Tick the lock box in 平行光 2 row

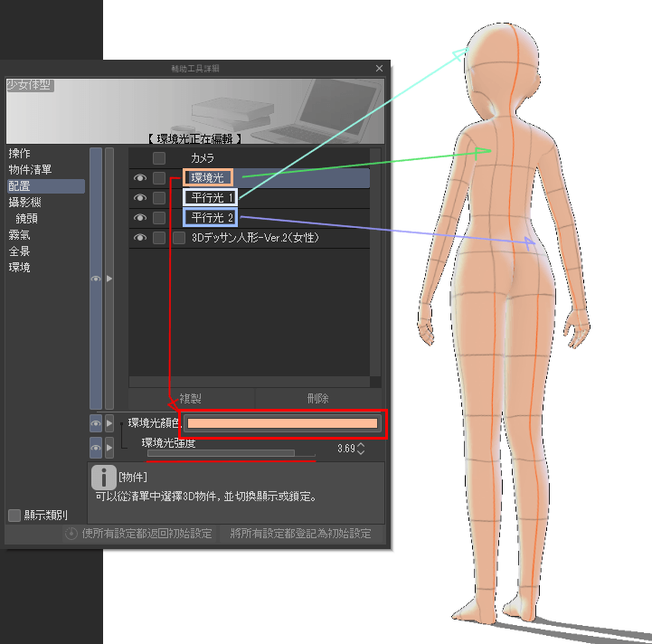point(159,218)
